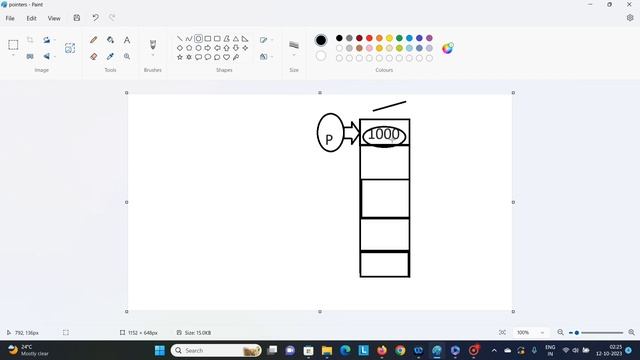Click the Zoom in plus button
The image size is (640, 360).
click(631, 333)
